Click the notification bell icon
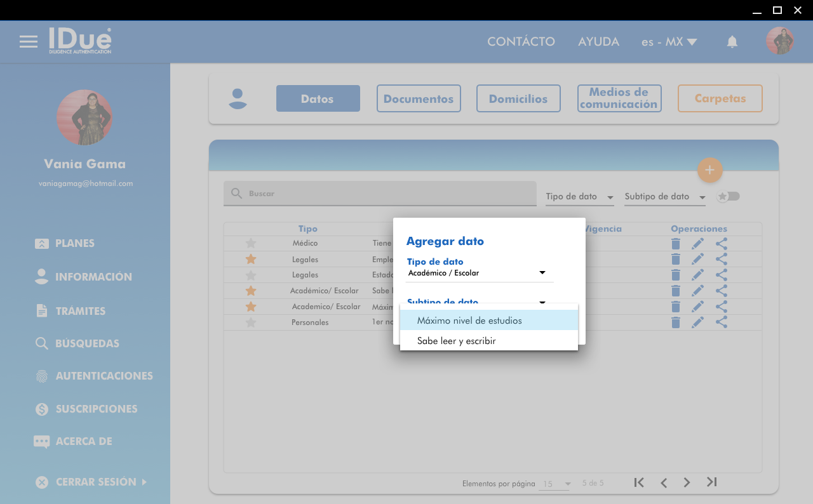 point(732,42)
